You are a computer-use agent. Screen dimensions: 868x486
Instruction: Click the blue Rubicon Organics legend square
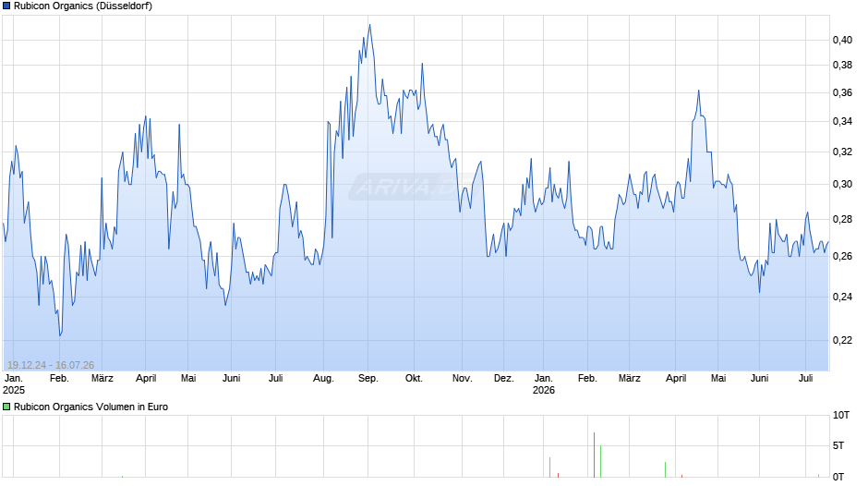click(6, 6)
